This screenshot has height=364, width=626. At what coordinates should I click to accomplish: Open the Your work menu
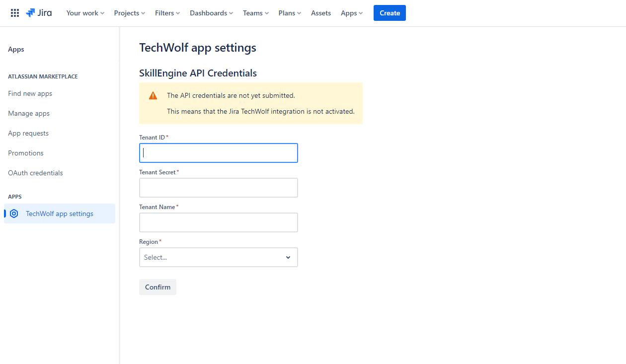85,13
